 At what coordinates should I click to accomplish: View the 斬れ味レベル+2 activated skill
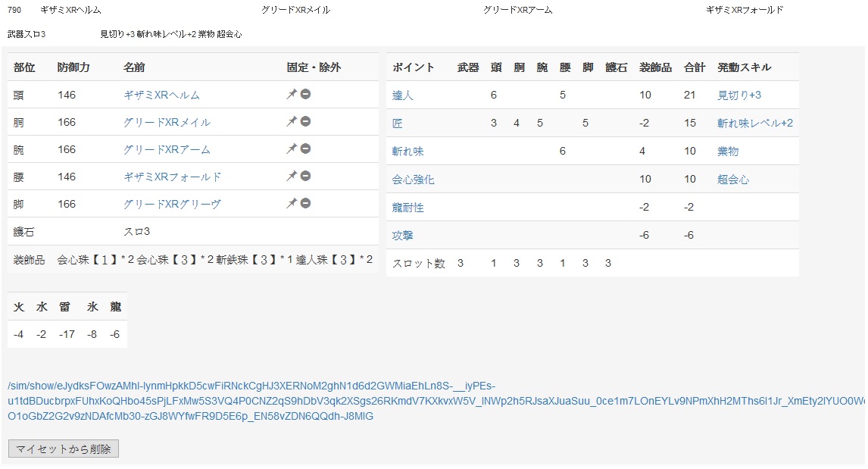coord(754,124)
